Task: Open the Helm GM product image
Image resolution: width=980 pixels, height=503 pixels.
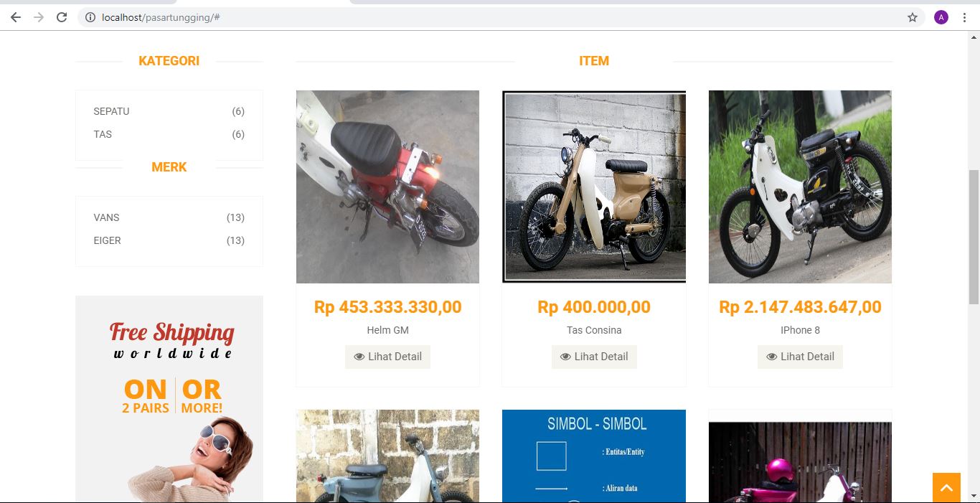Action: click(387, 187)
